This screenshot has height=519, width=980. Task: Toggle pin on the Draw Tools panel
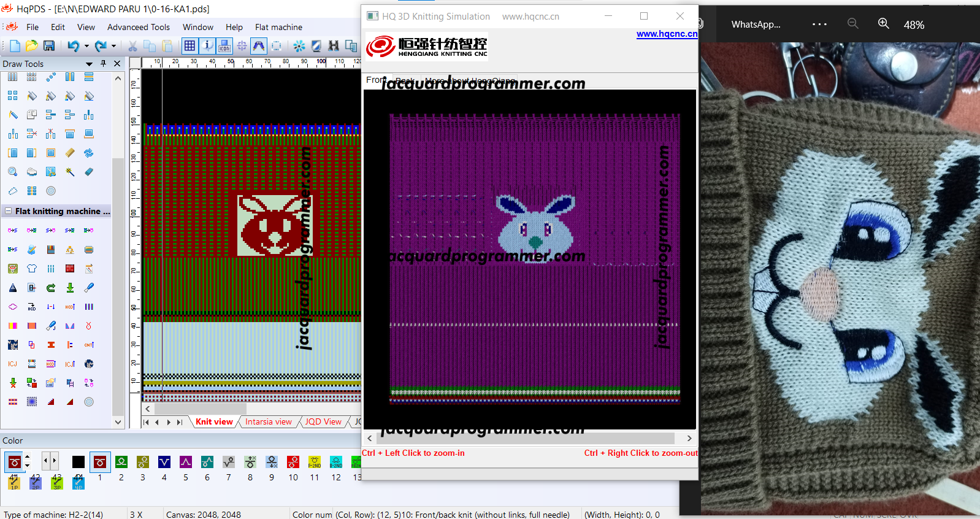(x=103, y=63)
